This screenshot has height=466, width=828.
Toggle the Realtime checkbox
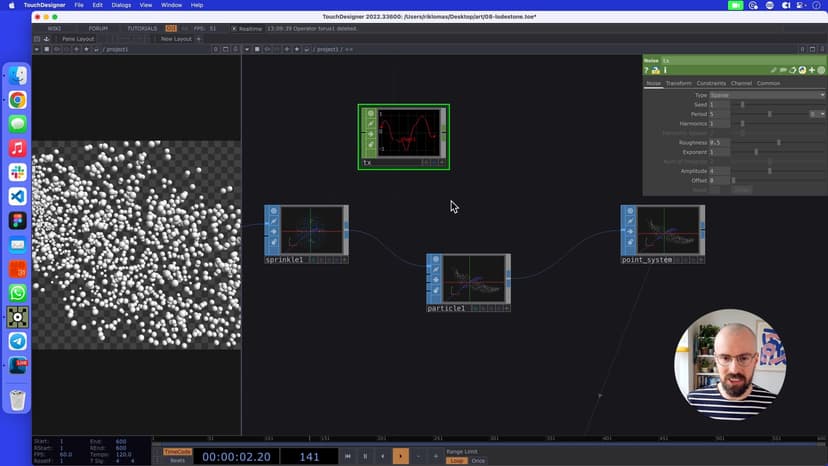point(235,28)
